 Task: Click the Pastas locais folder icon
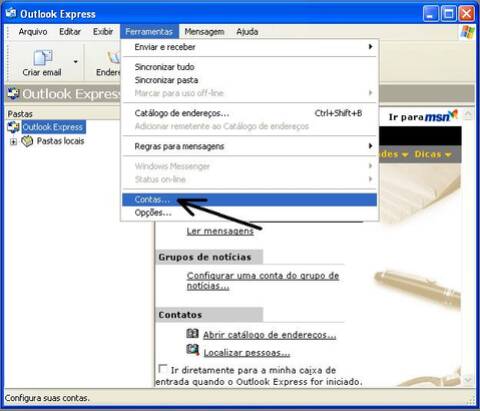[27, 141]
